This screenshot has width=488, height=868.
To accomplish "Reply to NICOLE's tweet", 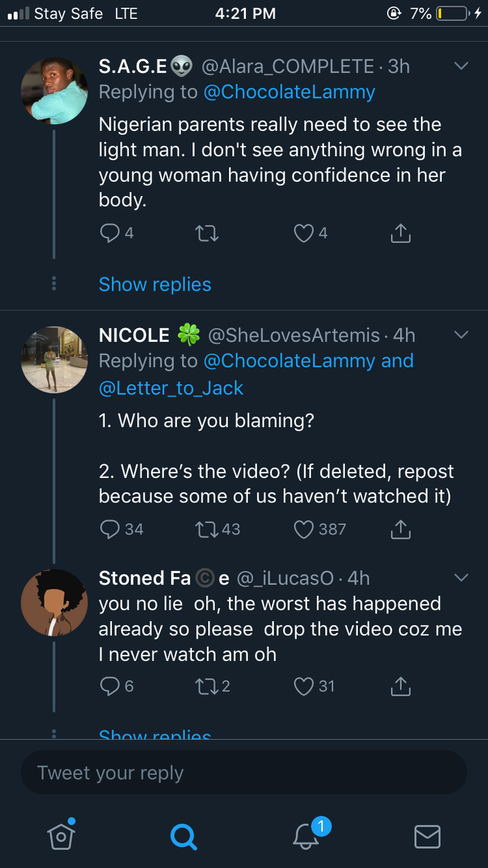I will point(110,529).
